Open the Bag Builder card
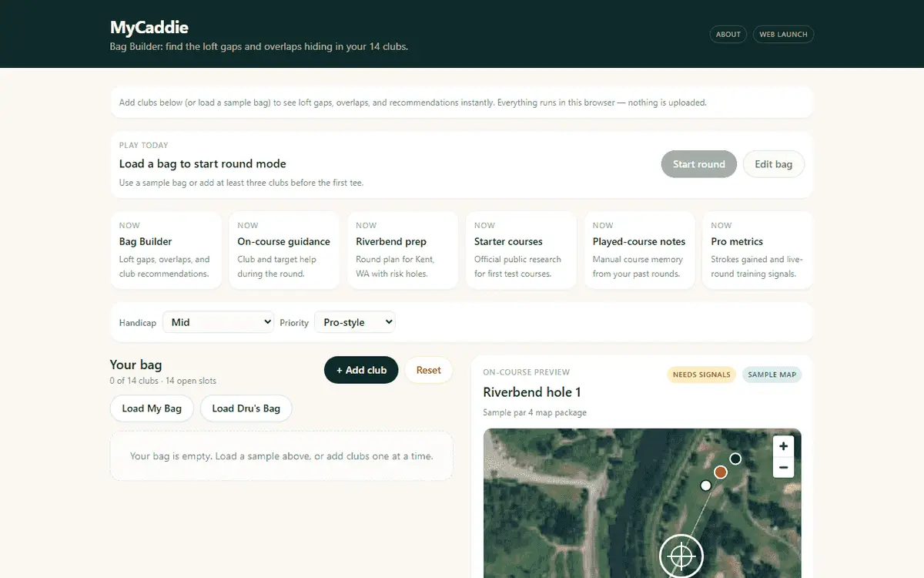This screenshot has width=924, height=578. click(x=166, y=250)
